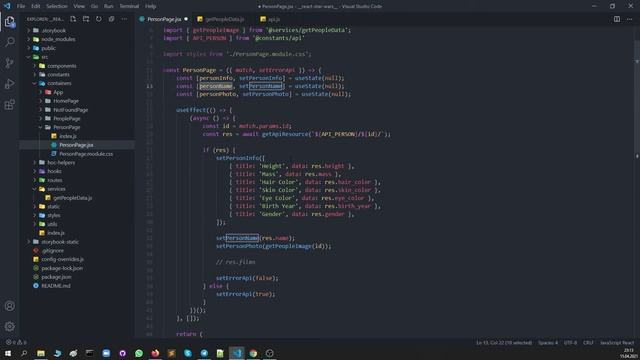Viewport: 640px width, 360px height.
Task: Click the New Folder icon in Explorer
Action: [x=86, y=19]
